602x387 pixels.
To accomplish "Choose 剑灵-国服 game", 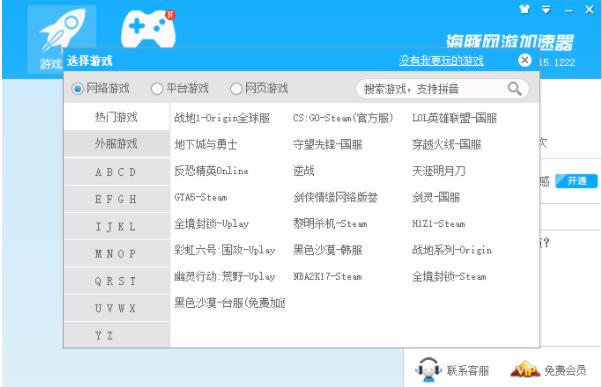I will 436,197.
